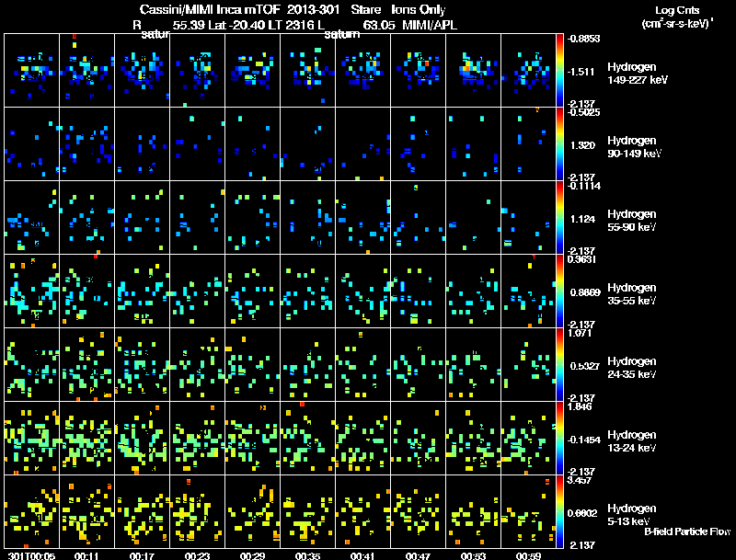
Task: Click the '3.457' colorbar maximum value
Action: pos(580,480)
